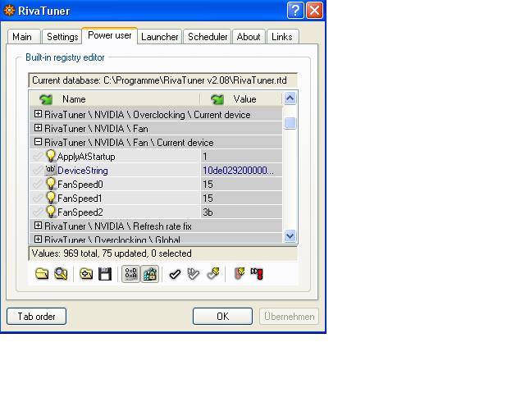
Task: Select the Power user tab
Action: point(109,35)
